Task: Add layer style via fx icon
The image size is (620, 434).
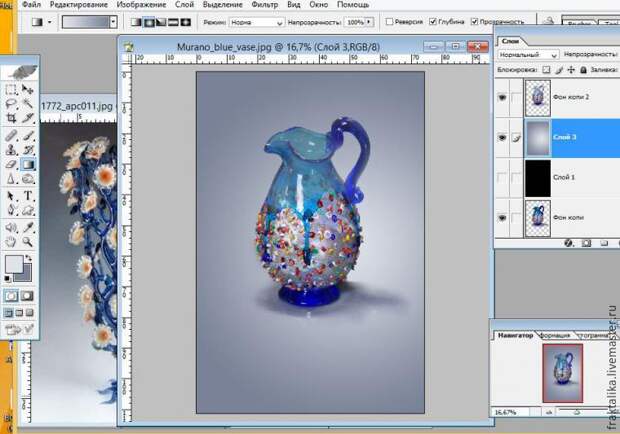Action: click(569, 243)
